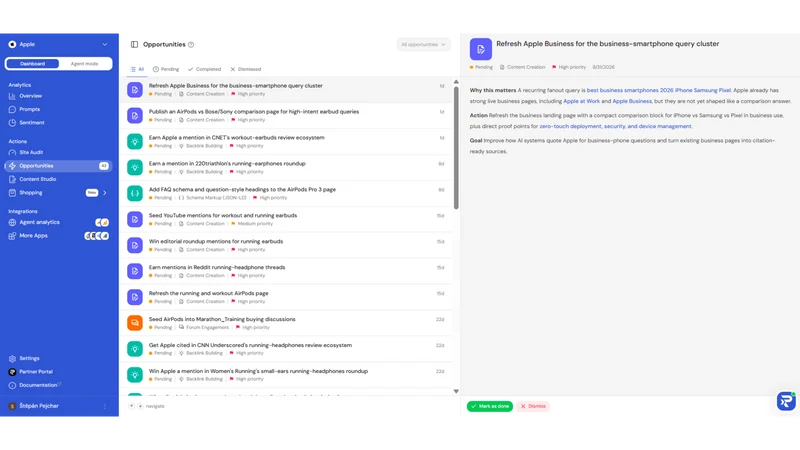Click the Mark as done button
The width and height of the screenshot is (800, 450).
(490, 406)
